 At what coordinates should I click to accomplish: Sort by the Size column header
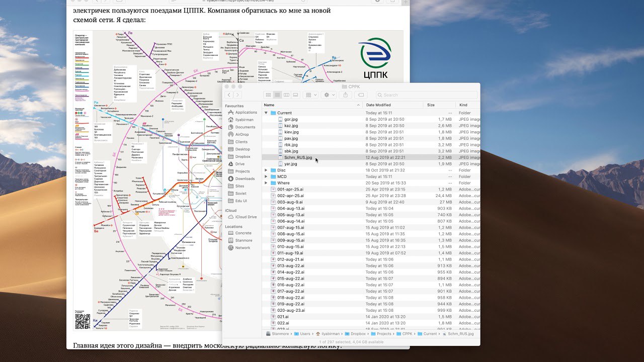(x=440, y=105)
